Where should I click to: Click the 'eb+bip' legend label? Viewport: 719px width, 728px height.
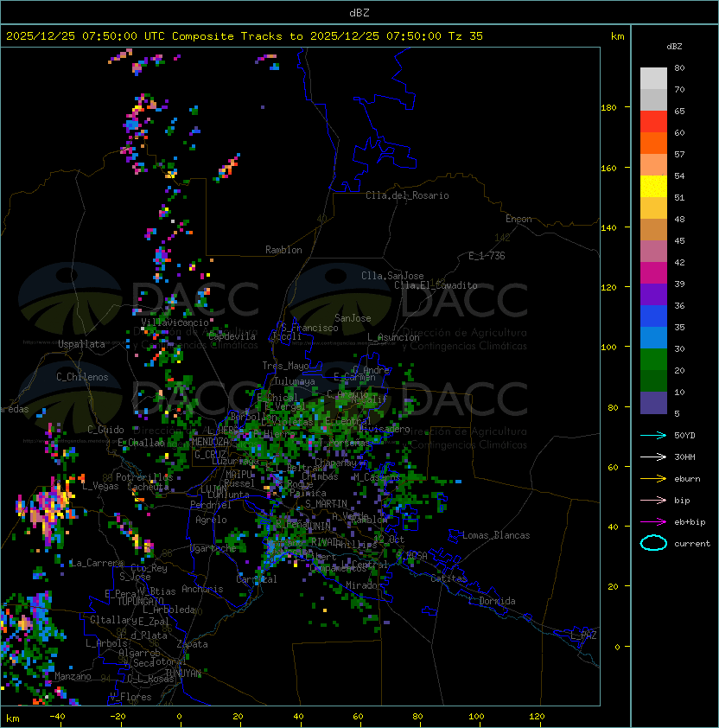tap(690, 522)
